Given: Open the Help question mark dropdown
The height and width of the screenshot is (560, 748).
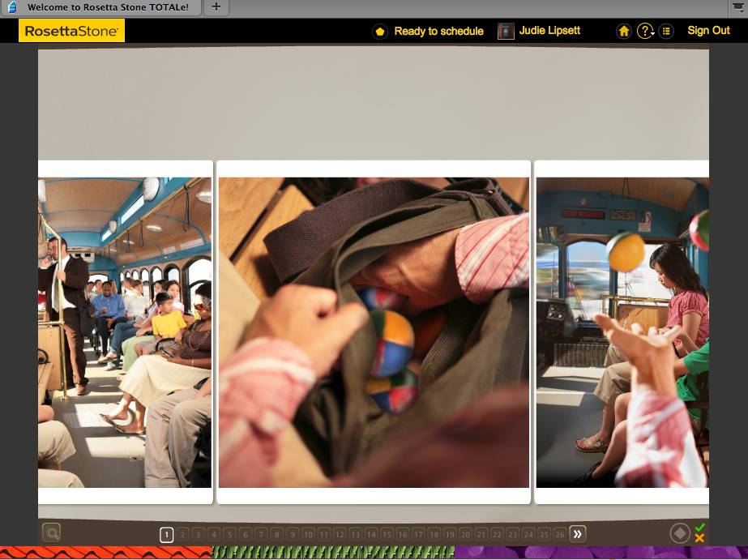Looking at the screenshot, I should click(x=645, y=31).
